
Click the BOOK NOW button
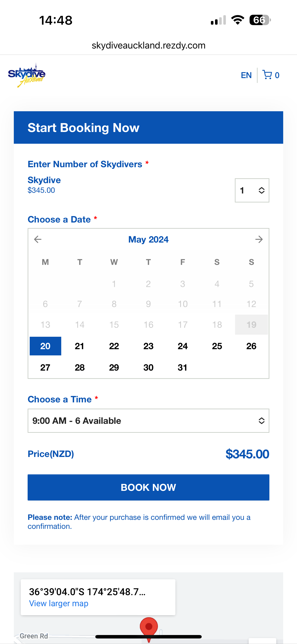(x=148, y=487)
